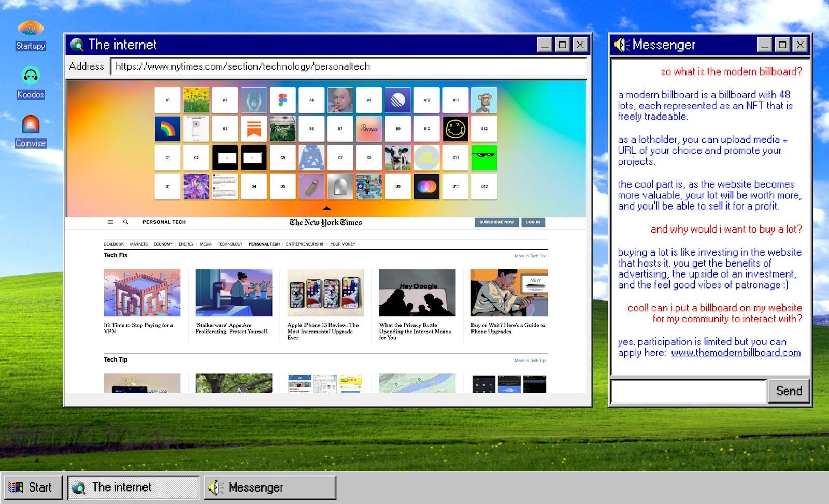Select the purple anime character lot
829x504 pixels.
[x=196, y=186]
